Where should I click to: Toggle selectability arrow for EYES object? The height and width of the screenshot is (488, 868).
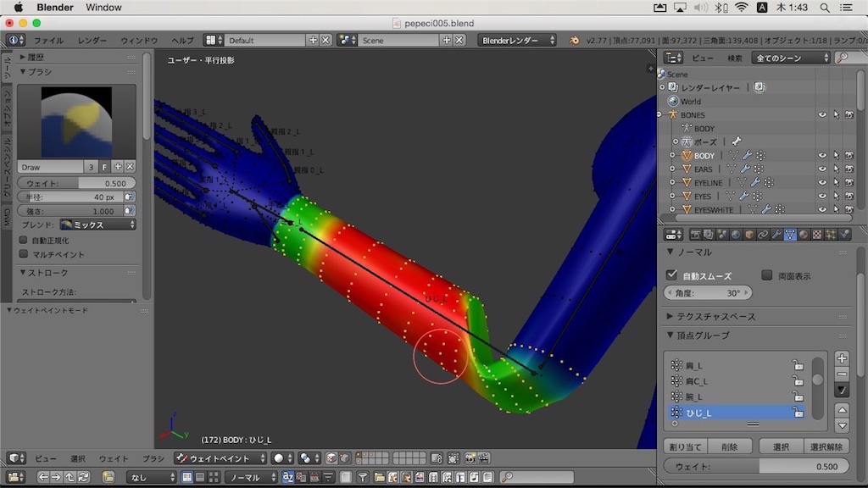836,196
